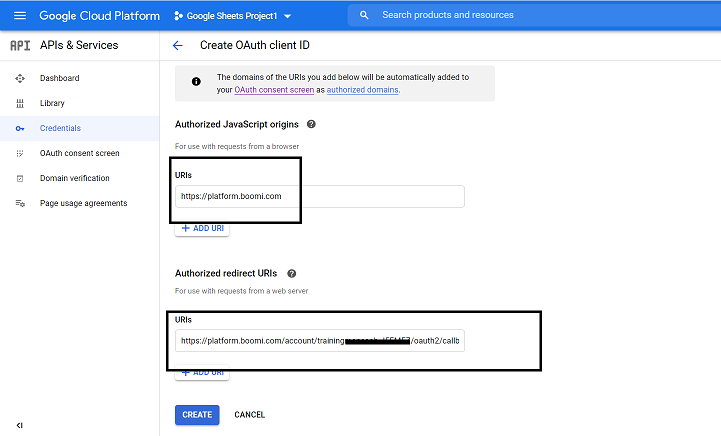Click the key icon for Credentials
This screenshot has width=721, height=436.
[x=19, y=128]
